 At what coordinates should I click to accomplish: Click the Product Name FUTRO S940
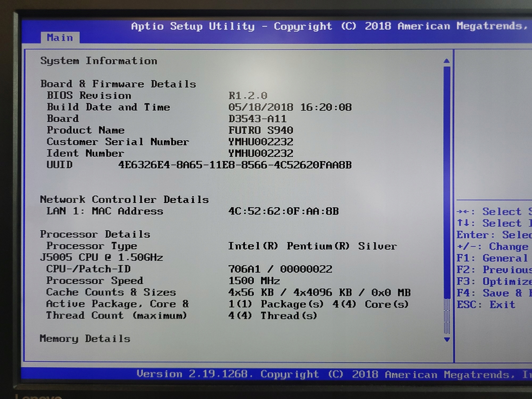(x=260, y=130)
